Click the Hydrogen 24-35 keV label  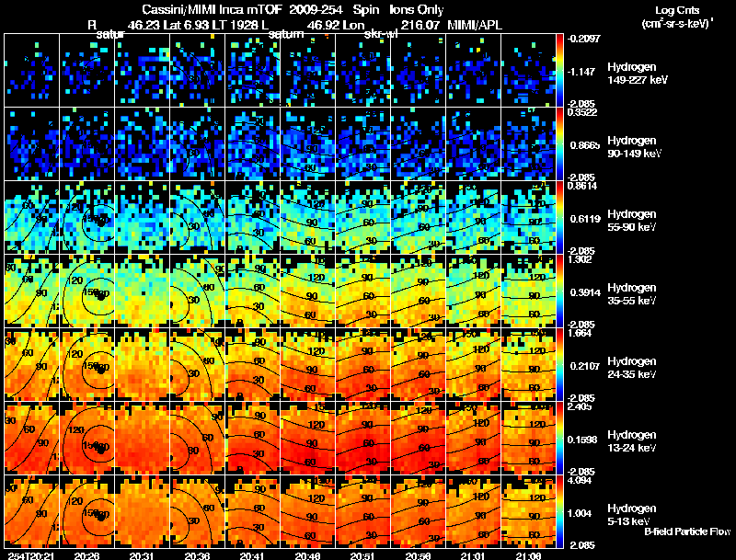tap(632, 368)
